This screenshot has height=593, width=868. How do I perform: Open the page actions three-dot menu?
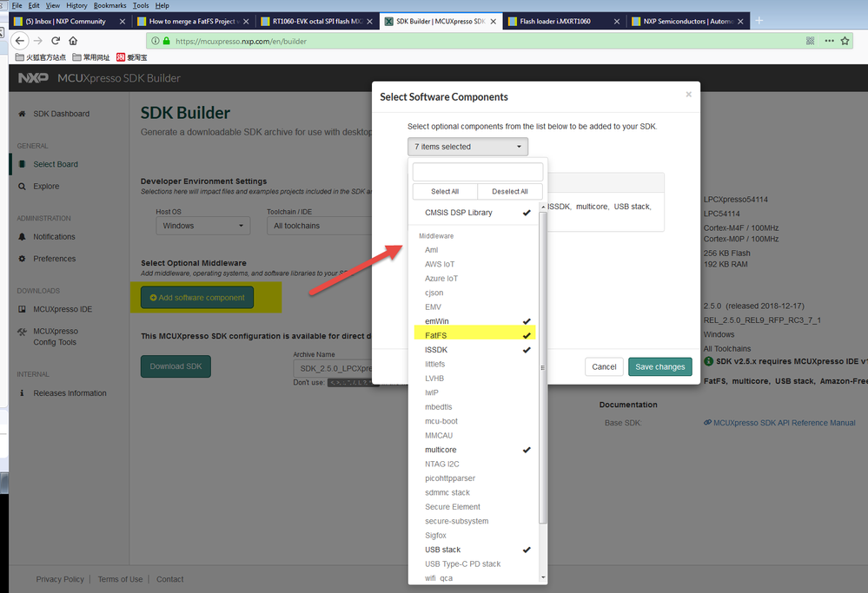pyautogui.click(x=829, y=41)
